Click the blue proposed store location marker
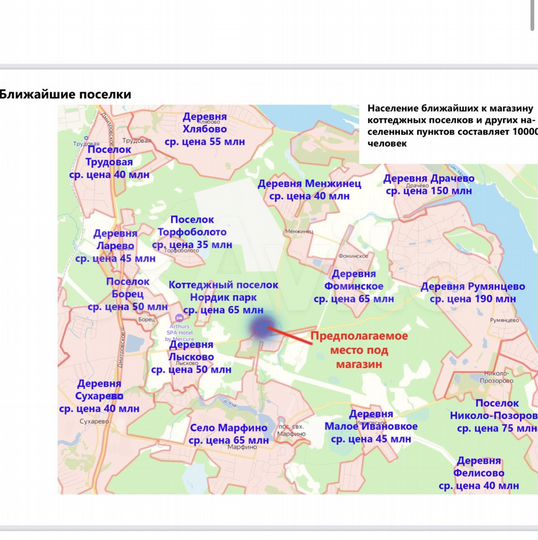538x540 pixels. click(263, 327)
